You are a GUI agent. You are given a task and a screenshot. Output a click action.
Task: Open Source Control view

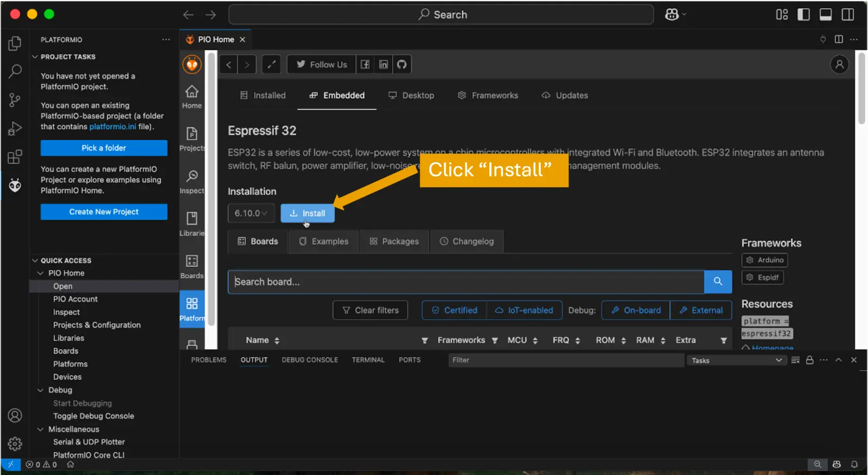[x=15, y=100]
